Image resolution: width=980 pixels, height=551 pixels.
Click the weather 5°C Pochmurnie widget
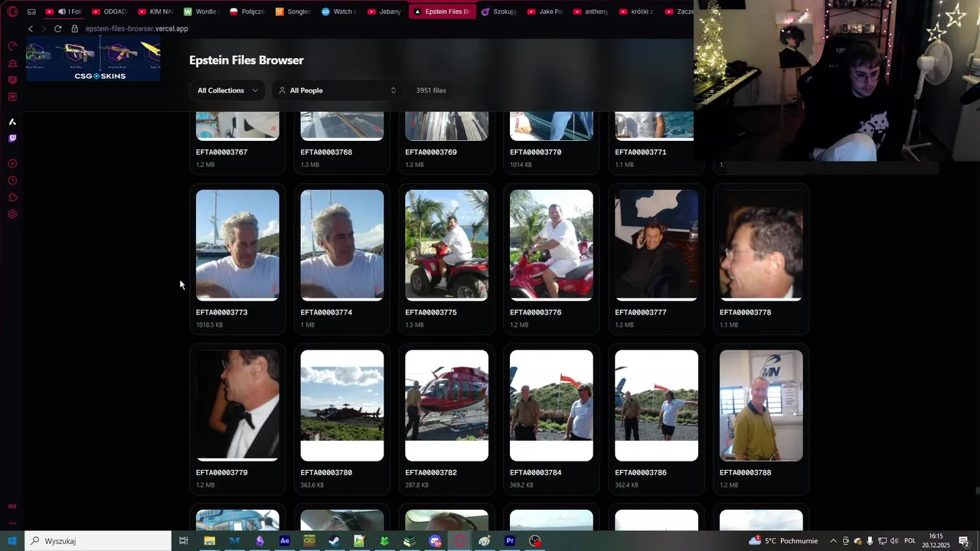pos(782,541)
